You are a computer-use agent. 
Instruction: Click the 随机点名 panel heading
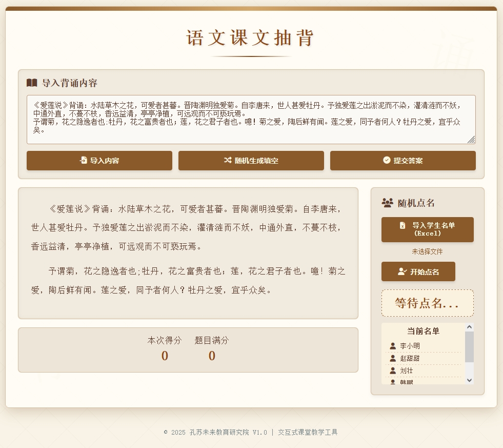[416, 203]
